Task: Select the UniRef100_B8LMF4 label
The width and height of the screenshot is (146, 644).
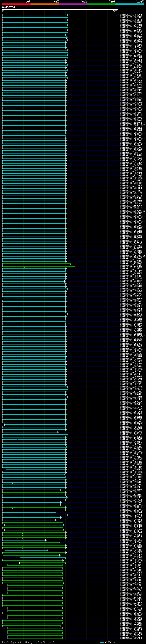Action: point(131,638)
